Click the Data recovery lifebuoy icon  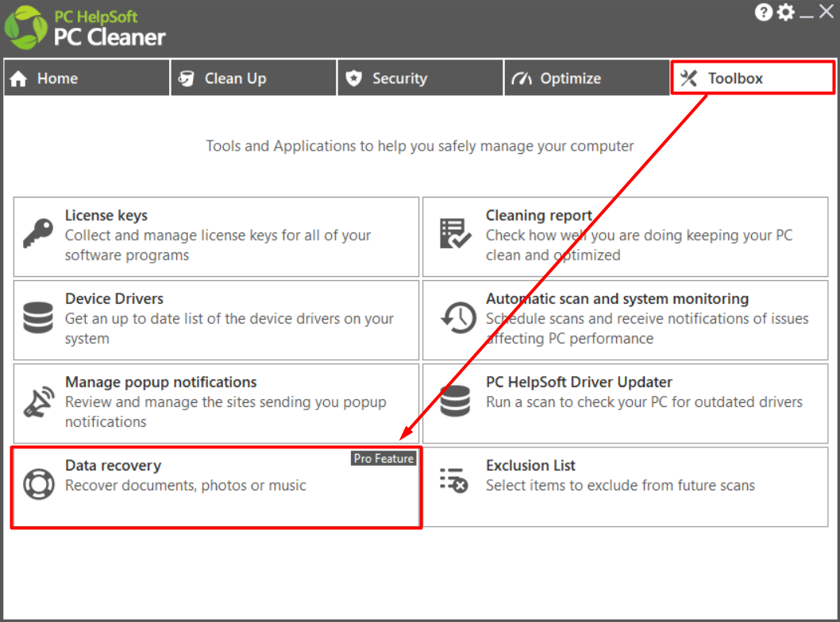39,484
